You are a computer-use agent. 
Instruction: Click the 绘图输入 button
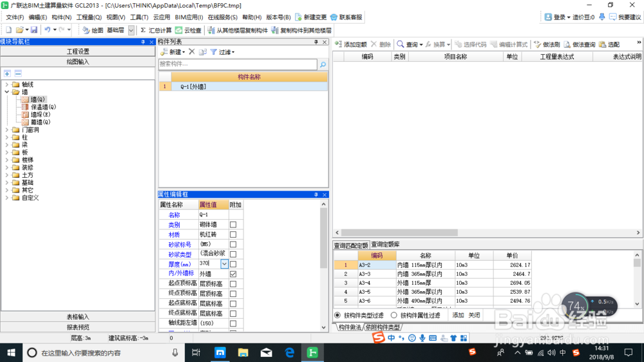click(x=78, y=62)
